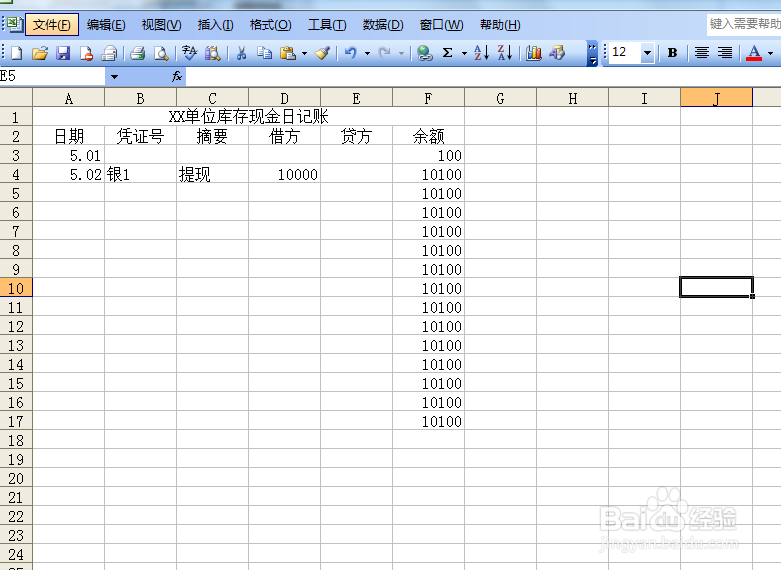This screenshot has height=570, width=781.
Task: Open the Undo history dropdown arrow
Action: pos(368,53)
